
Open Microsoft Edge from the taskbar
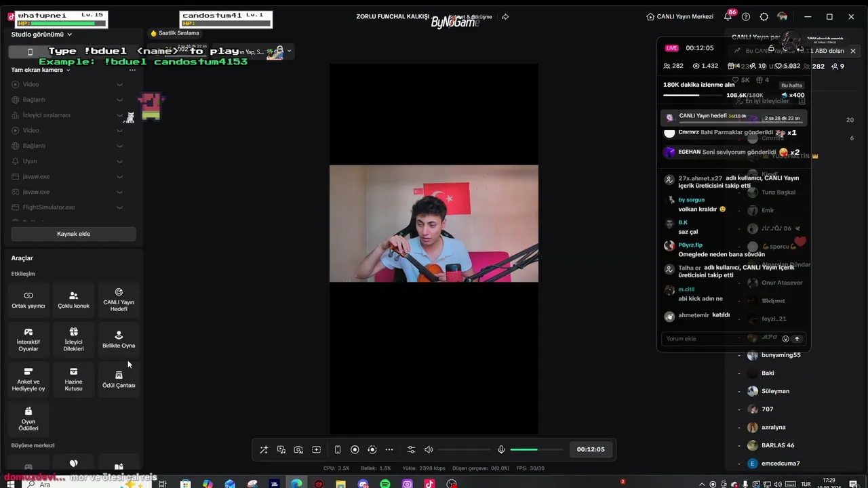point(296,484)
